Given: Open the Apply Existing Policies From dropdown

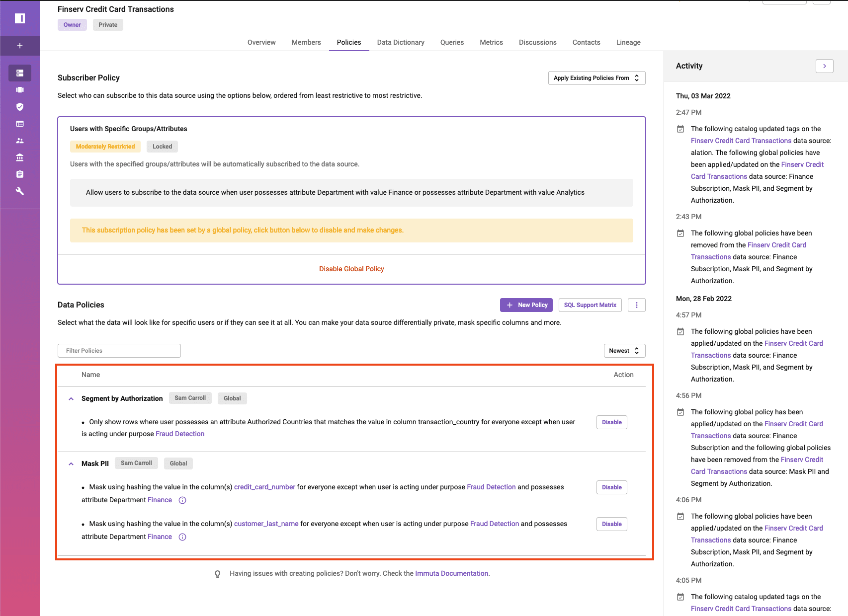Looking at the screenshot, I should [596, 78].
